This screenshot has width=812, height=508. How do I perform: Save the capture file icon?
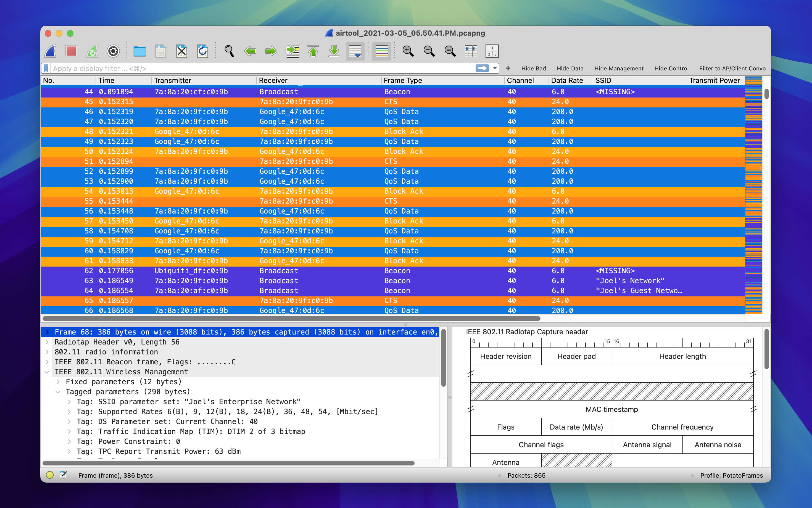click(x=160, y=51)
